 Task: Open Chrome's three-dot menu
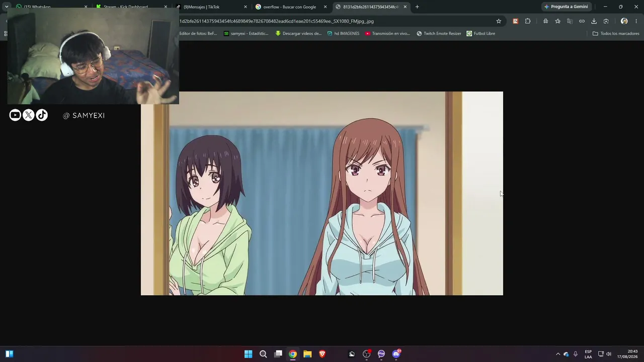[x=636, y=21]
